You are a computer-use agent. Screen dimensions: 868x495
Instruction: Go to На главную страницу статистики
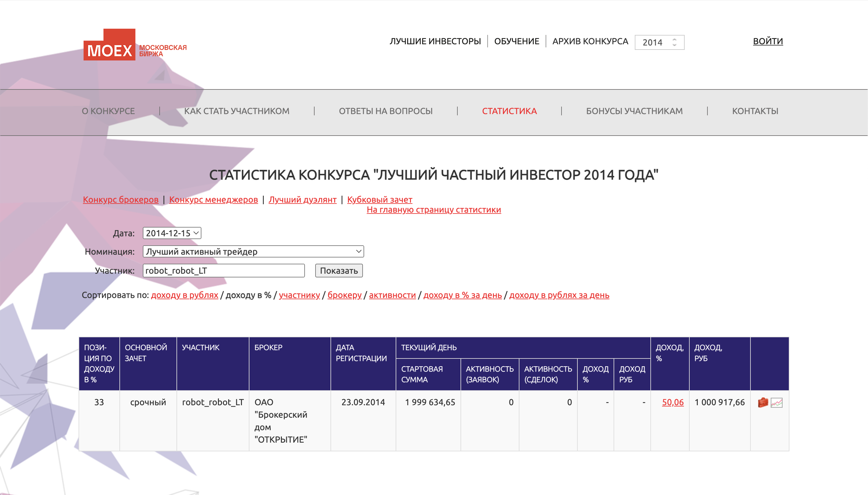tap(433, 209)
